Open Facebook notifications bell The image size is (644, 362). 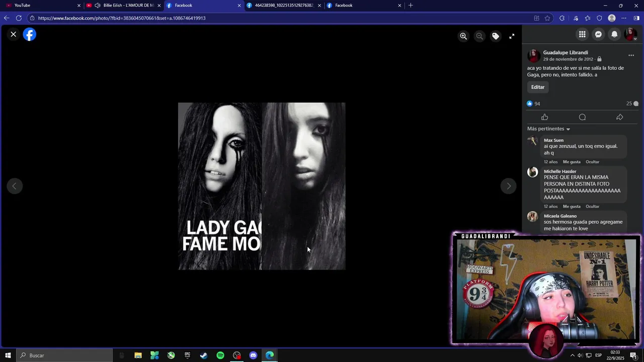[614, 34]
